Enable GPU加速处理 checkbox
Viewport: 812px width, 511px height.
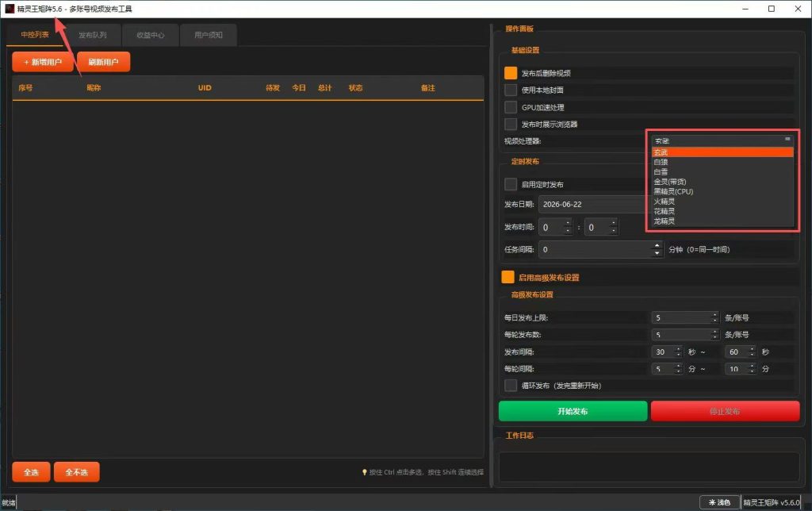click(511, 107)
